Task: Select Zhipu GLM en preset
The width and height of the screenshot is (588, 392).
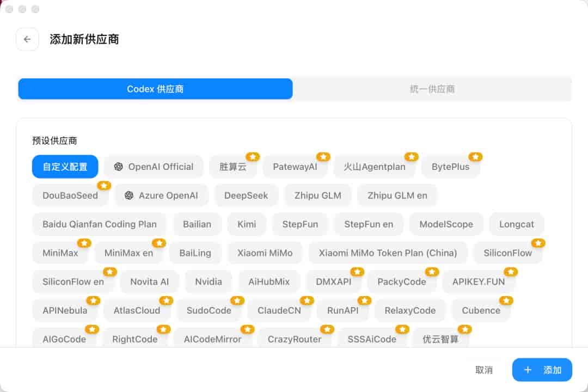Action: (397, 195)
